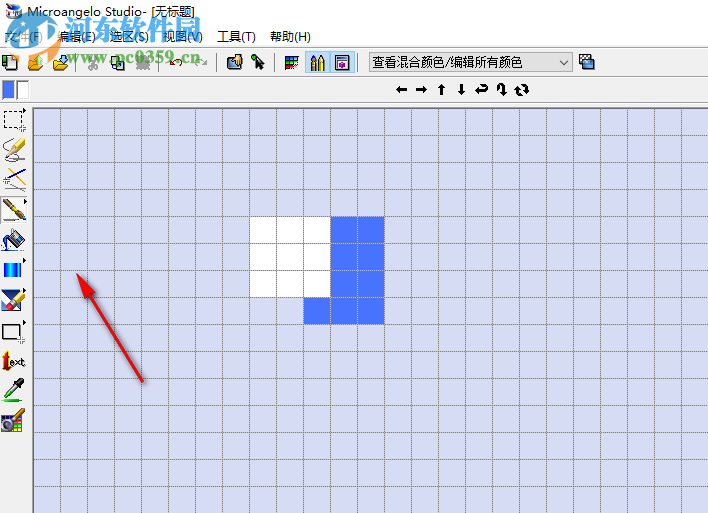Screen dimensions: 708x513
Task: Open the 视图(V) menu
Action: pos(183,37)
